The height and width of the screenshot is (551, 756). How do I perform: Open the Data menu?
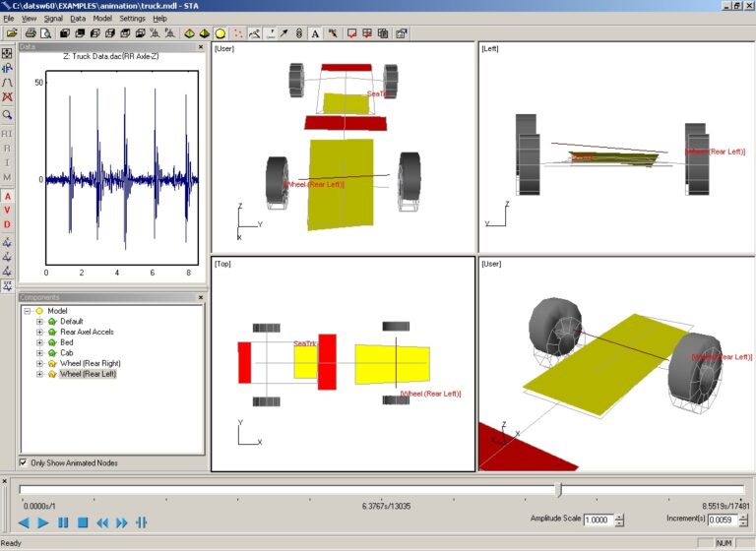(78, 19)
